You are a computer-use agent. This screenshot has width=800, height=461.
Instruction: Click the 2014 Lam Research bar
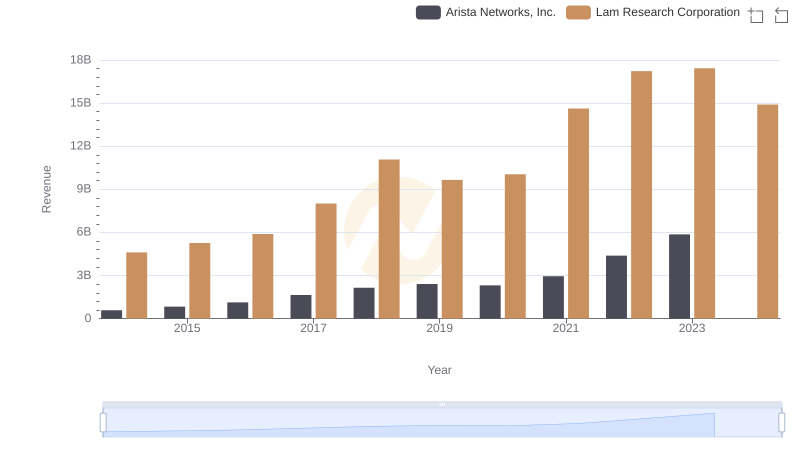tap(137, 286)
